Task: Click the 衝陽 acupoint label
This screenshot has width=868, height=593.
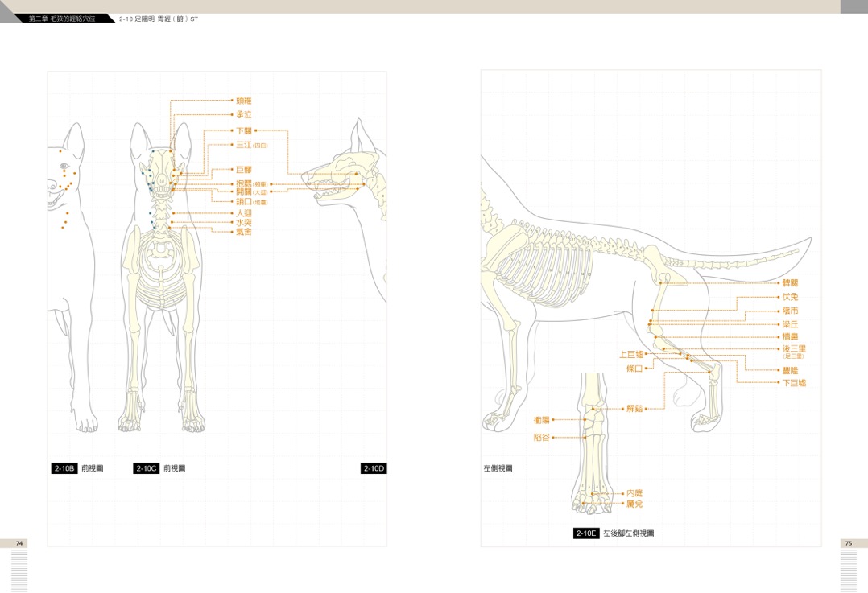Action: [x=541, y=420]
